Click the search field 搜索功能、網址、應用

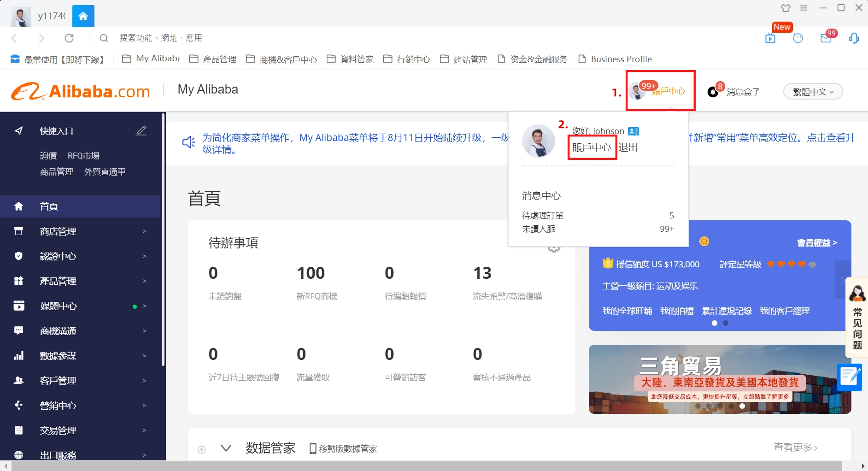161,38
